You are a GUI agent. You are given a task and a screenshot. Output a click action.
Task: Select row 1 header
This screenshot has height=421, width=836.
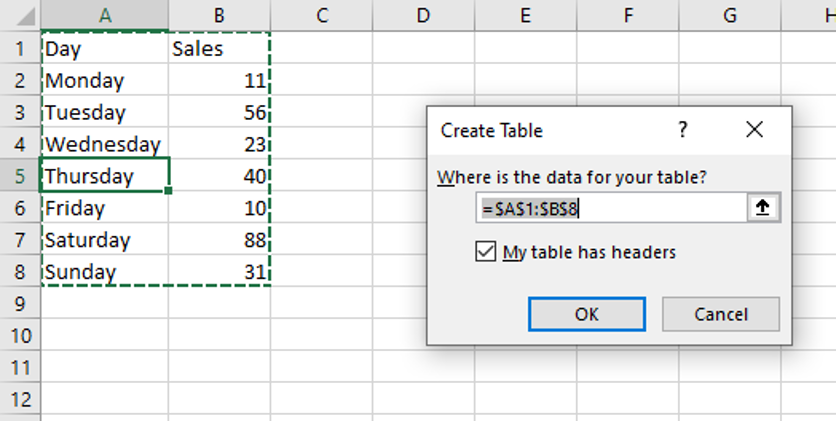(19, 48)
